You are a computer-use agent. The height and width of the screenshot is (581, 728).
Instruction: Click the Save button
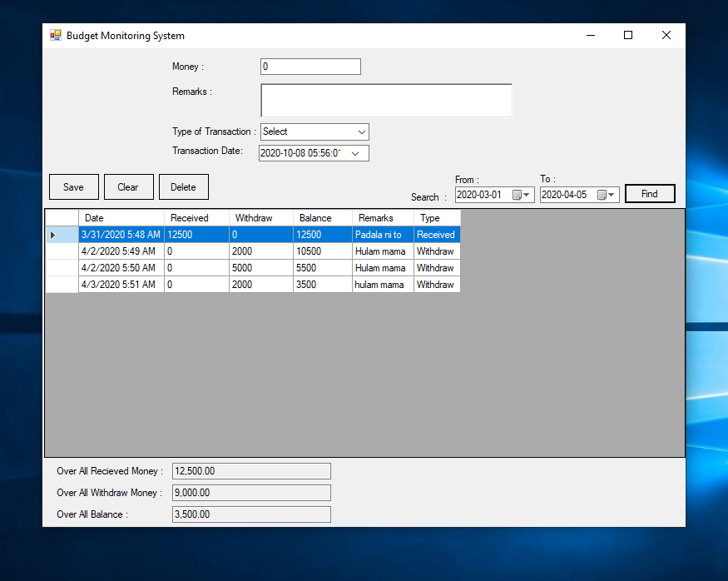73,187
